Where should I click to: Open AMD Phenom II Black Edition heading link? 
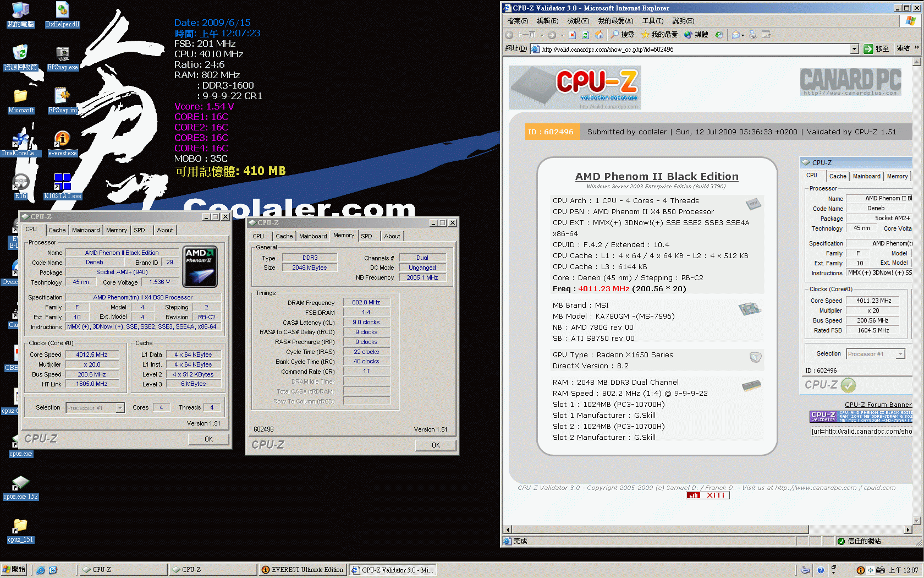pos(657,176)
